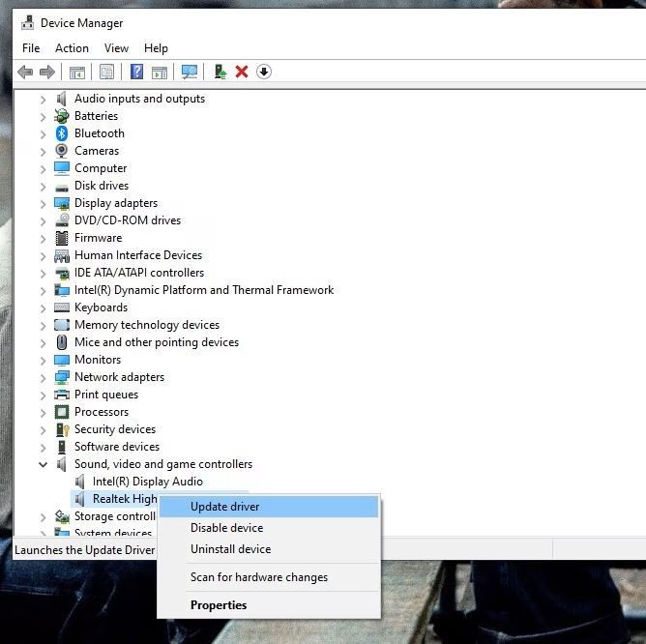Select the Print queues category label

pyautogui.click(x=106, y=395)
